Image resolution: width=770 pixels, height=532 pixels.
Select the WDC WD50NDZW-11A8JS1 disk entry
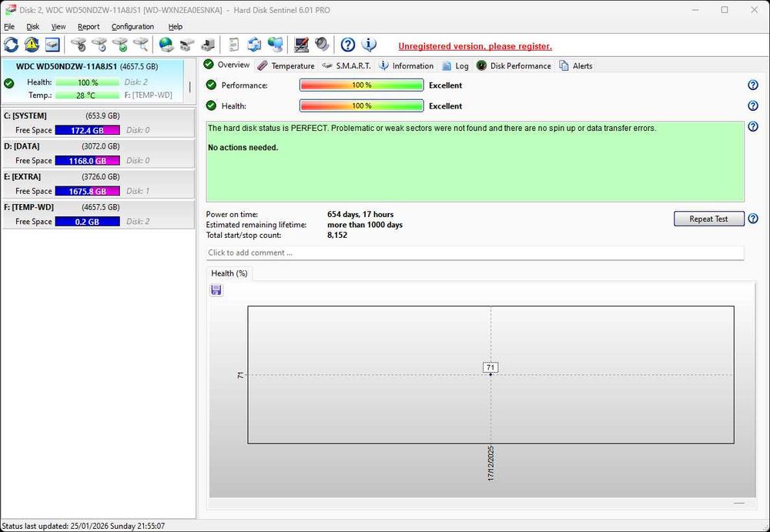92,81
